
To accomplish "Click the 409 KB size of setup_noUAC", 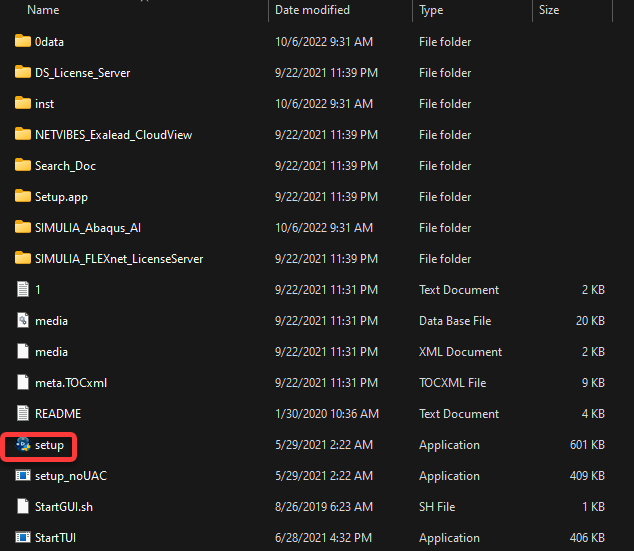I will (587, 476).
